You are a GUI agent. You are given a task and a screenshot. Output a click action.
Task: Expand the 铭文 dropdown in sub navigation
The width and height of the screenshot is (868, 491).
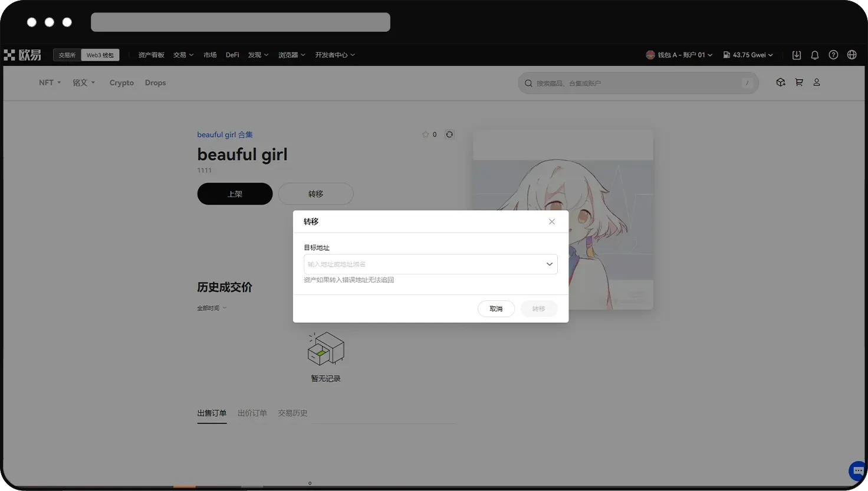pos(84,83)
